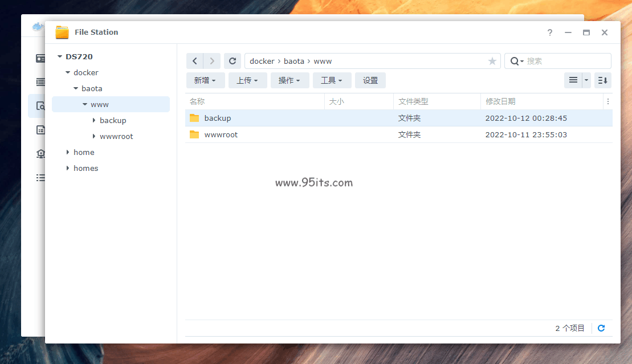Screen dimensions: 632x364
Task: Open Container section in background Docker window
Action: click(x=40, y=82)
